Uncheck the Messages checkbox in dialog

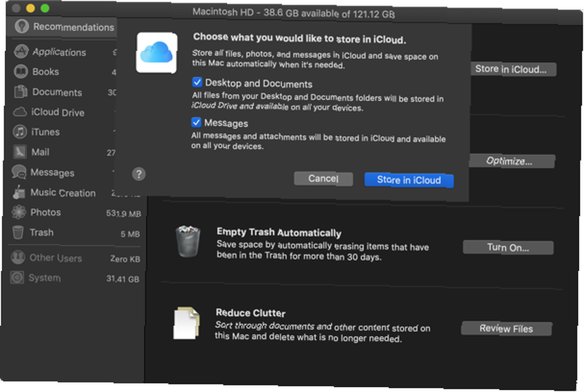[x=196, y=122]
